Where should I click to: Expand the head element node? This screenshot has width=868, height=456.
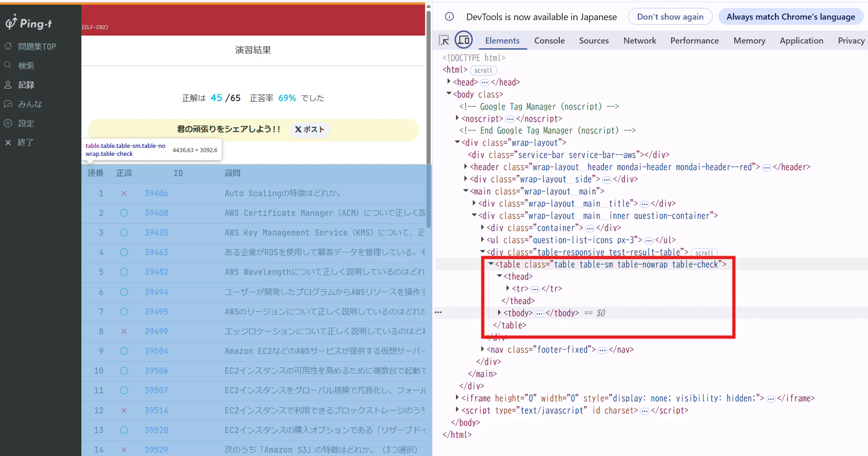[x=449, y=81]
